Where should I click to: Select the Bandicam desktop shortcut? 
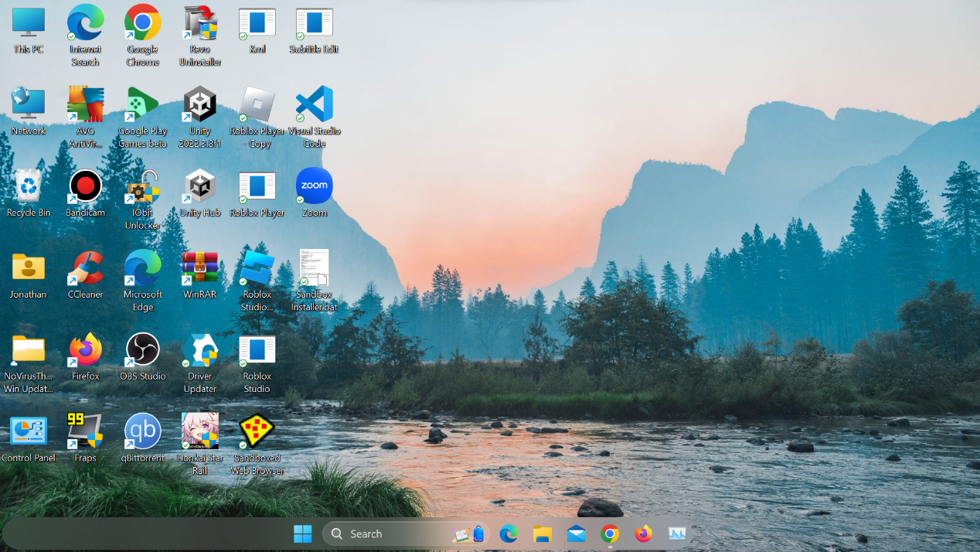pyautogui.click(x=86, y=193)
